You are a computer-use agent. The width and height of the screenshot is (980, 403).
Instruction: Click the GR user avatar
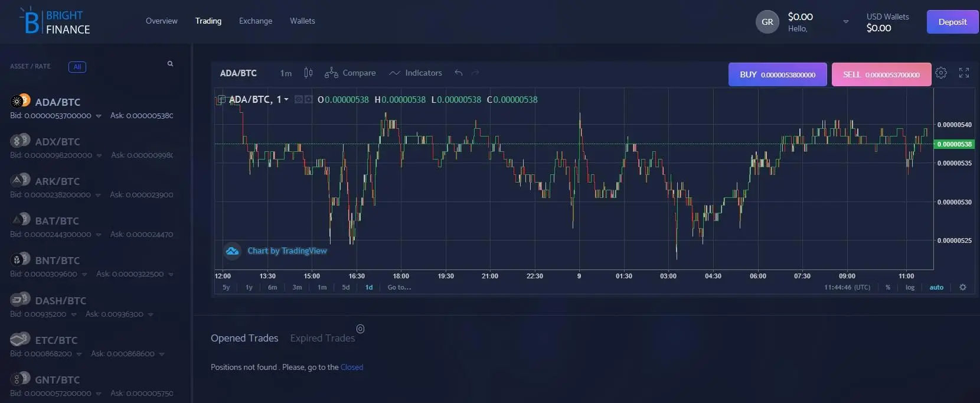[x=767, y=22]
